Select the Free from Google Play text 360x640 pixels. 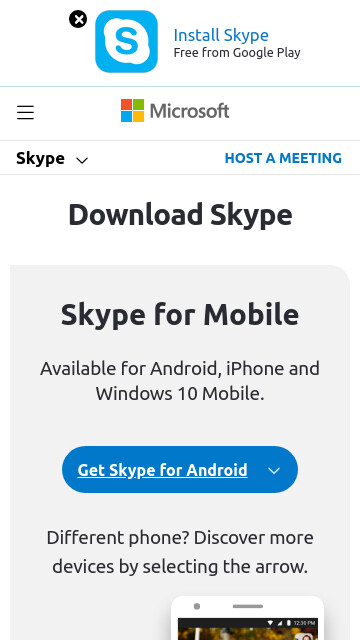click(237, 53)
